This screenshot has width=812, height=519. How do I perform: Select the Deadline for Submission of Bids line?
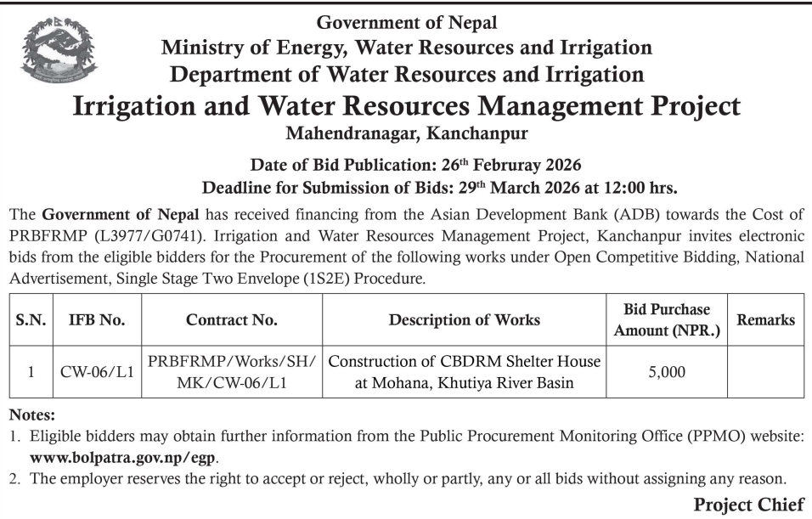pyautogui.click(x=439, y=187)
